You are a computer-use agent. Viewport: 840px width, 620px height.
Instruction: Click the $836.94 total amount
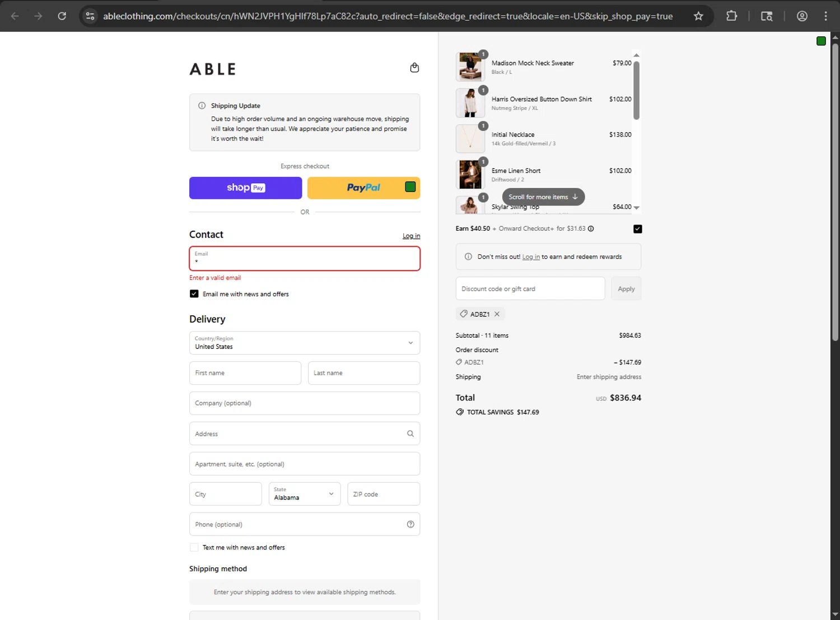coord(626,398)
